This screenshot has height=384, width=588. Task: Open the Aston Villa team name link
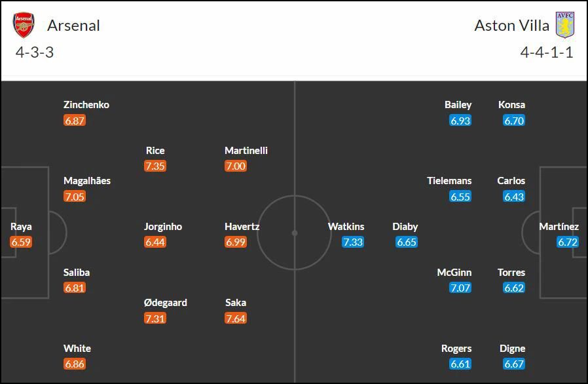tap(511, 26)
